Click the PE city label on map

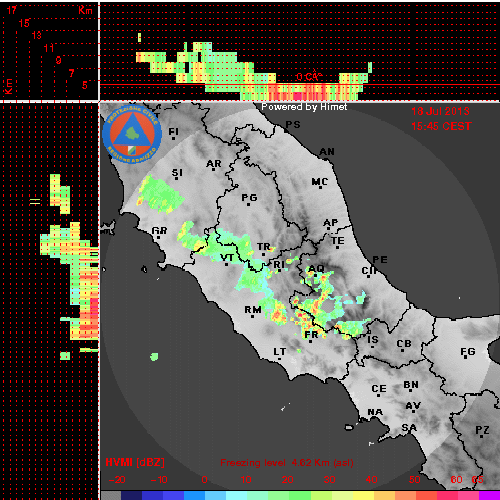click(380, 260)
